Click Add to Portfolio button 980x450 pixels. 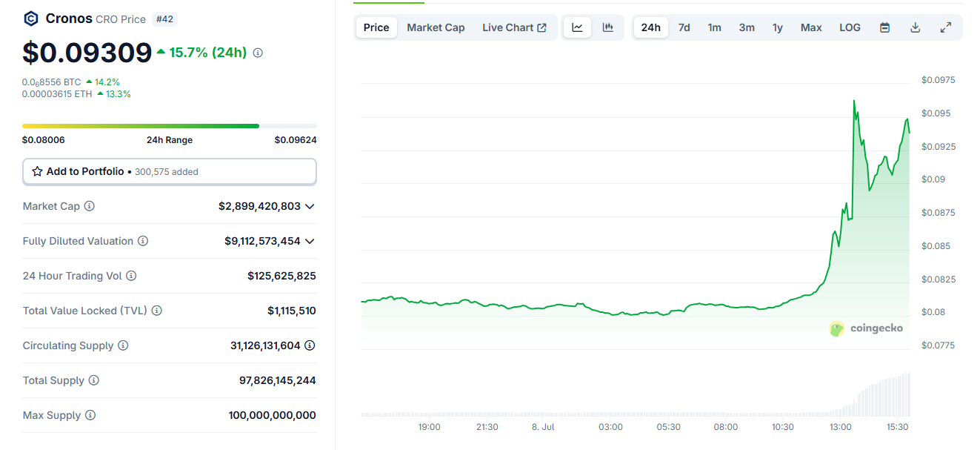[170, 171]
